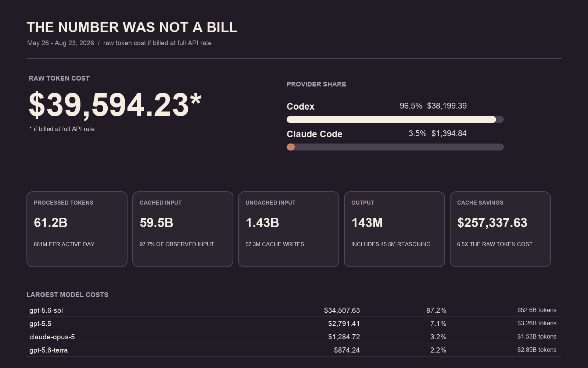Click the 'Codex' provider label
The image size is (588, 368).
tap(301, 106)
